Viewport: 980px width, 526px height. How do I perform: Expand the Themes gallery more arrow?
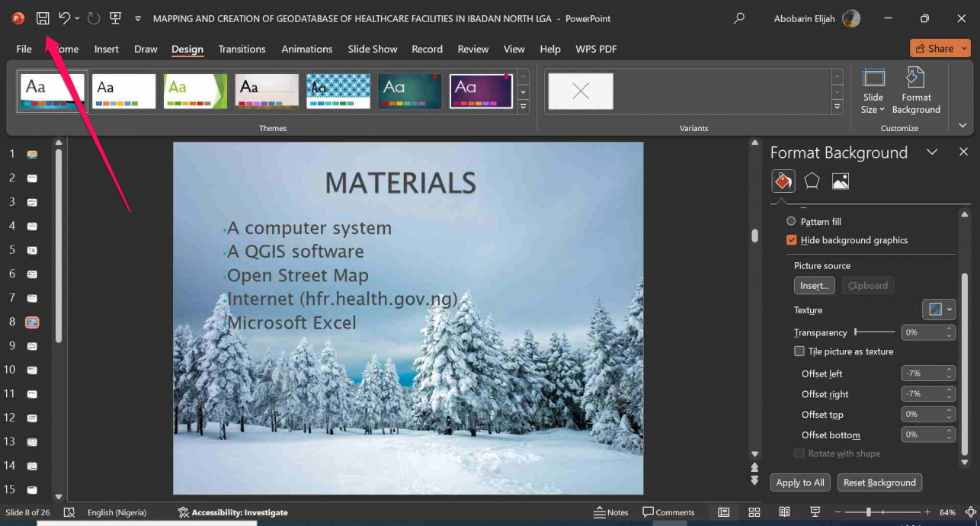tap(523, 107)
